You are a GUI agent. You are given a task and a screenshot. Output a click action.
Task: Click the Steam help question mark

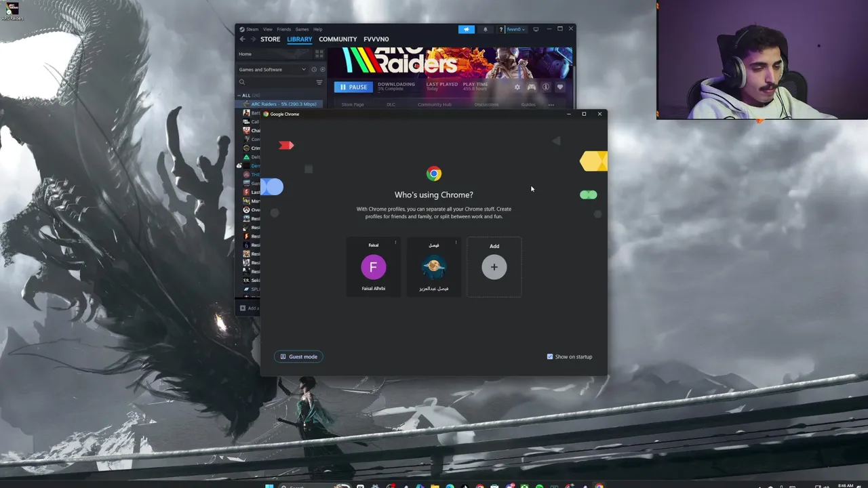pos(500,29)
